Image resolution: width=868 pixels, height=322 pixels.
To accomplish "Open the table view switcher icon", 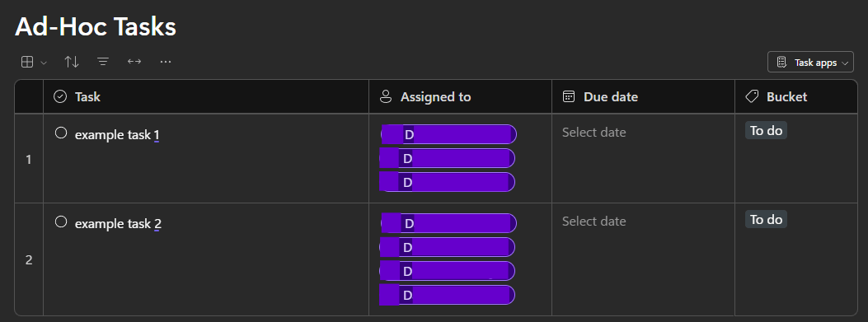I will pyautogui.click(x=27, y=62).
